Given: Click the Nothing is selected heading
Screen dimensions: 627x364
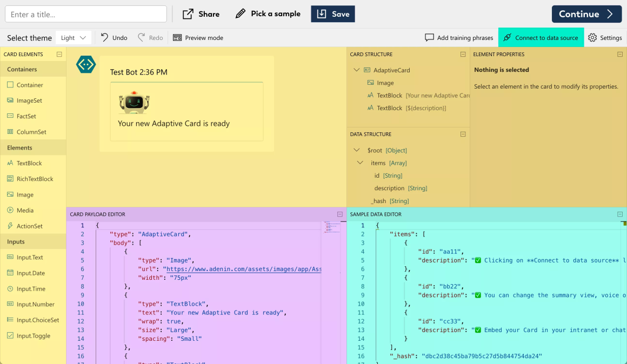Looking at the screenshot, I should pyautogui.click(x=502, y=70).
